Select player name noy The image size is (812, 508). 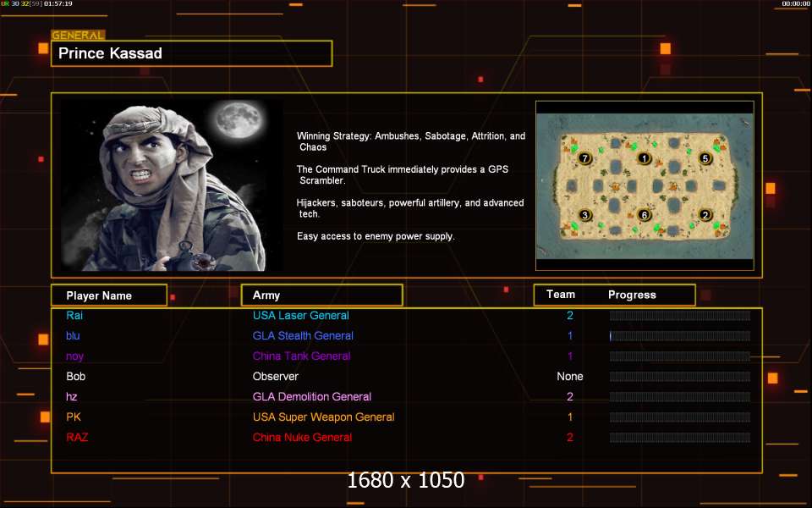tap(74, 356)
